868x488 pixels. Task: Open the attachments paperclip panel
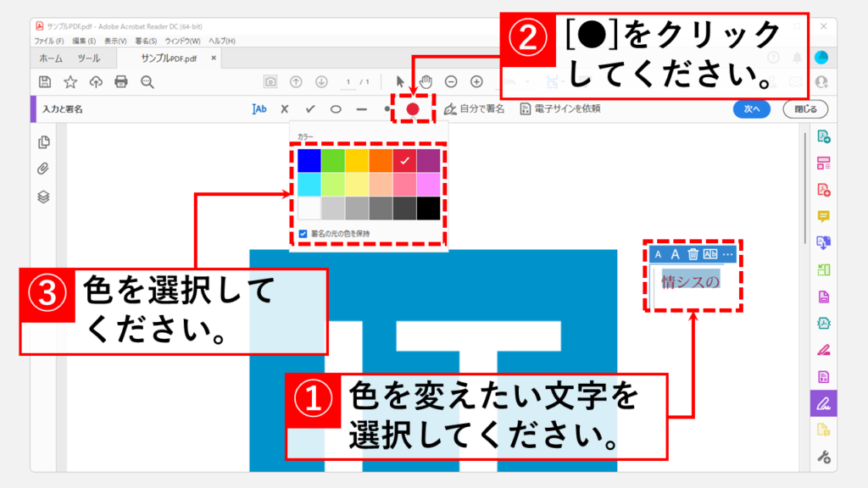[x=44, y=169]
